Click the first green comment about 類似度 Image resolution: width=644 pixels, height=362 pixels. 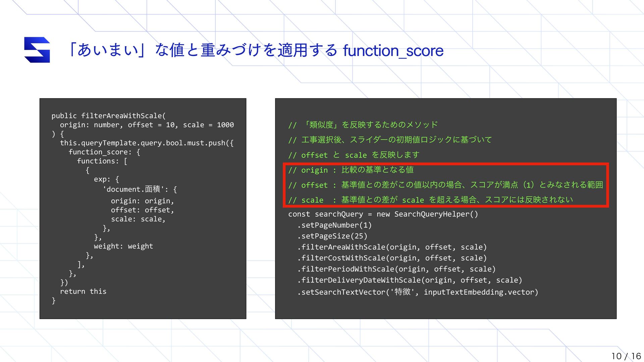[x=363, y=125]
